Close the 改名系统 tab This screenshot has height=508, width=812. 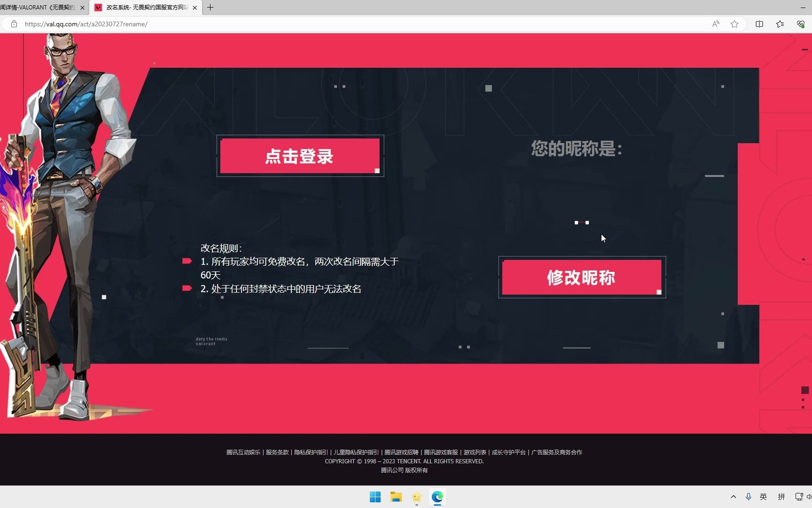click(x=195, y=8)
